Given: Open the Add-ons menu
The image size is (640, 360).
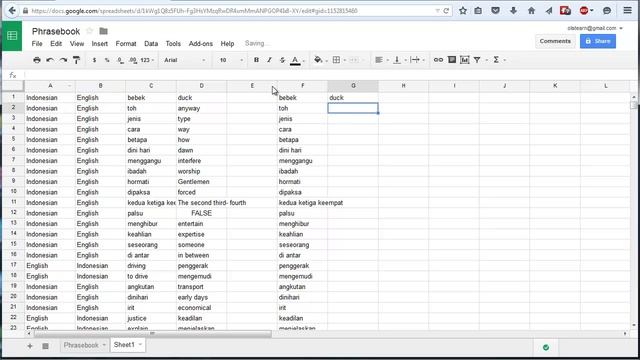Looking at the screenshot, I should [200, 44].
